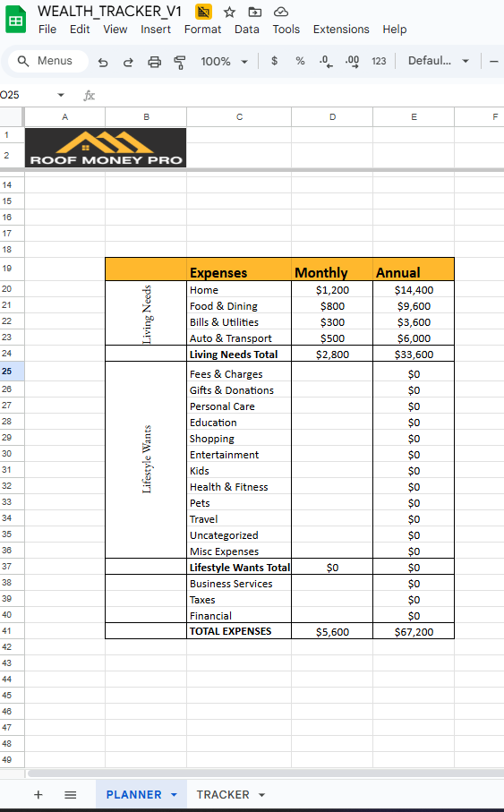Select Bills & Utilities annual $3,600 cell
This screenshot has width=504, height=812.
[414, 322]
